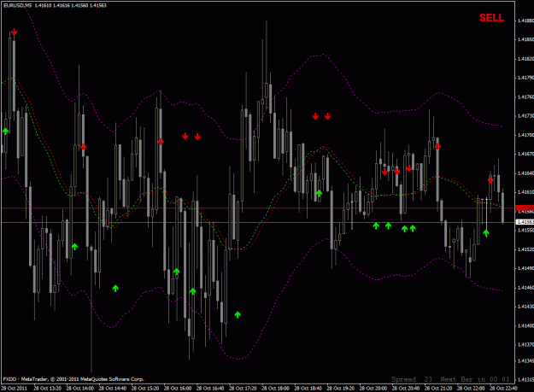Click the 1.41670 price scale label
Screen dimensions: 534x392
[525, 154]
